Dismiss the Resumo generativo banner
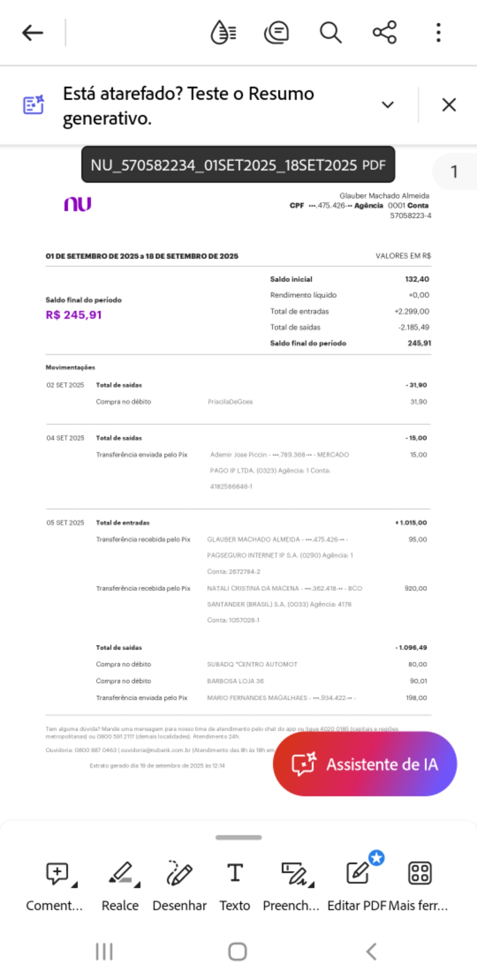The height and width of the screenshot is (980, 477). click(x=449, y=105)
